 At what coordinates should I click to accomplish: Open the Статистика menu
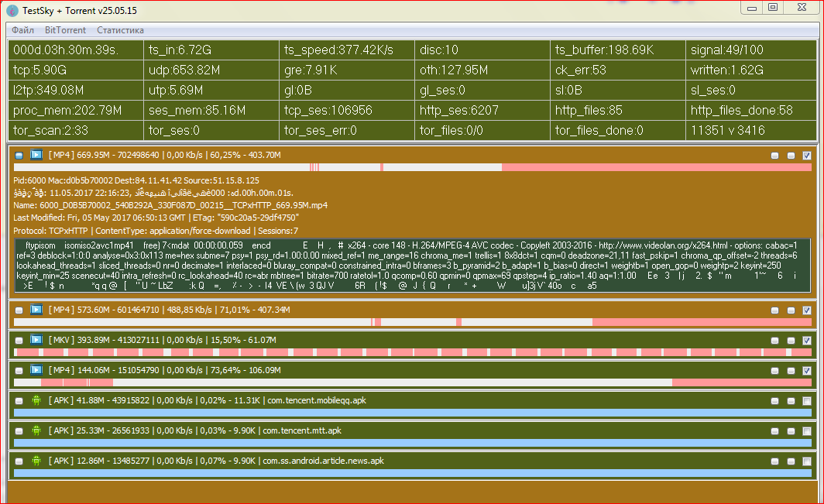coord(120,30)
